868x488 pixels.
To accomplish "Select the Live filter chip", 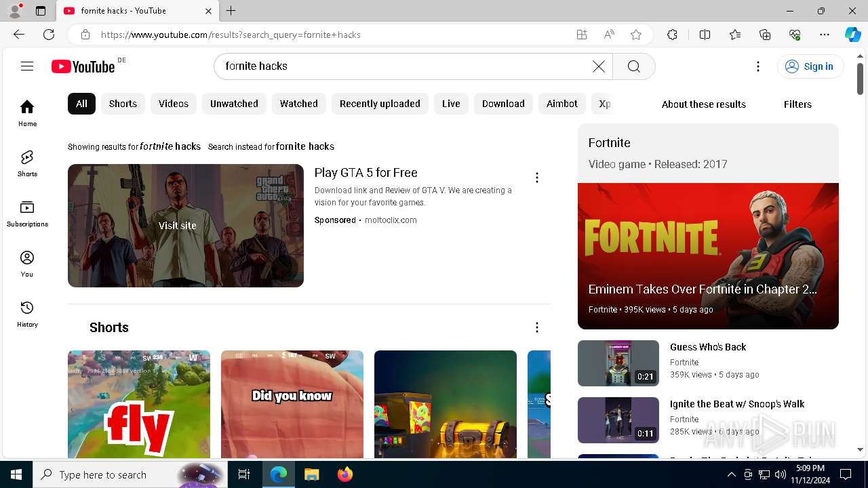I will (x=451, y=104).
